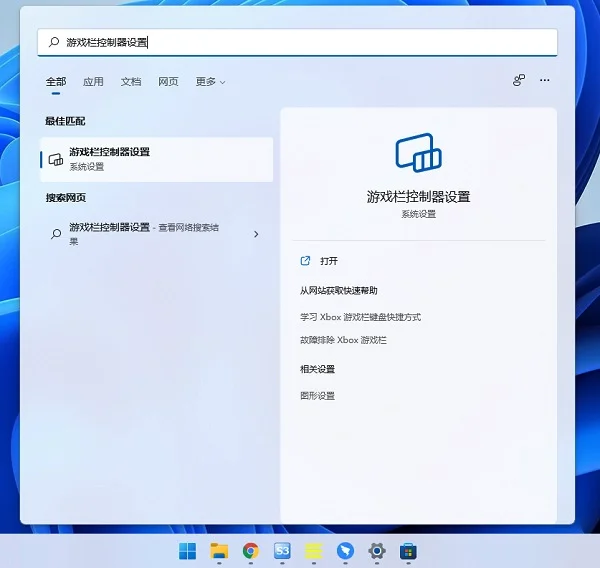Viewport: 600px width, 568px height.
Task: Click the 搜索网页 heading
Action: pos(65,197)
